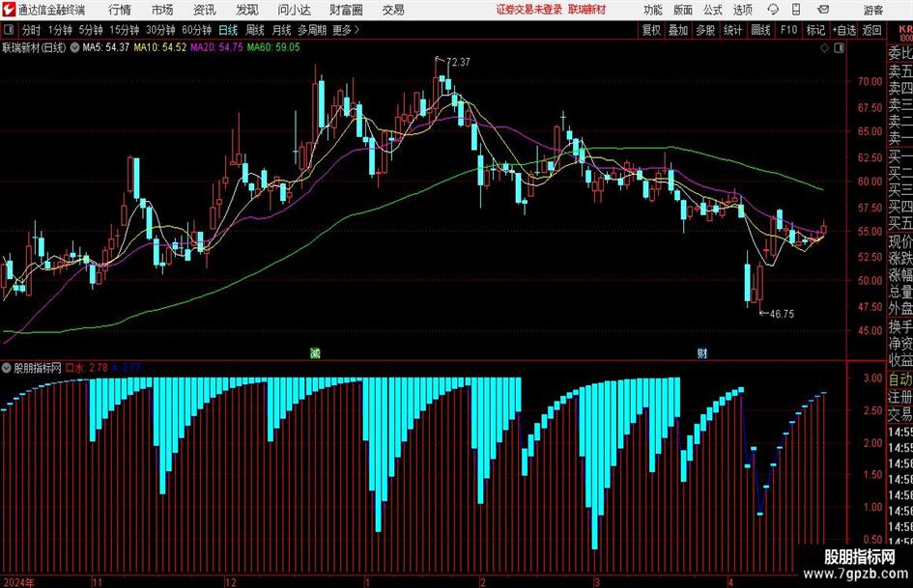The height and width of the screenshot is (588, 913).
Task: Click the 画线 drawing button
Action: [x=760, y=30]
